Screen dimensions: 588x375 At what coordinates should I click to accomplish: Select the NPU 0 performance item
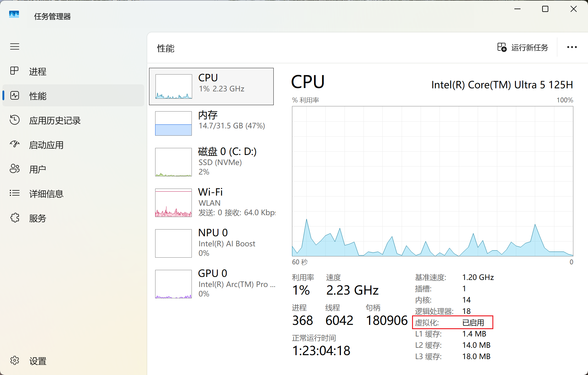pyautogui.click(x=211, y=243)
